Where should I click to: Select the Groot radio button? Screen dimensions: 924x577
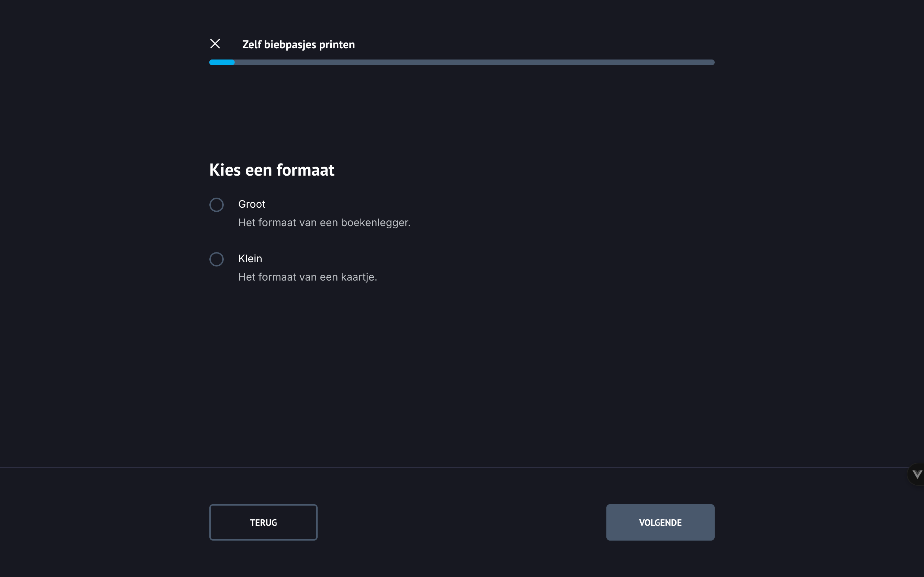(x=217, y=205)
